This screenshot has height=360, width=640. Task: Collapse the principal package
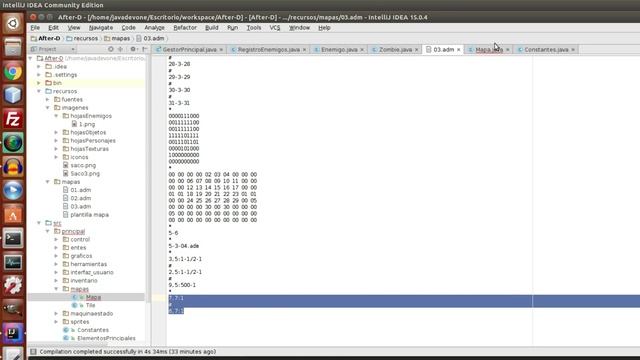[48, 231]
